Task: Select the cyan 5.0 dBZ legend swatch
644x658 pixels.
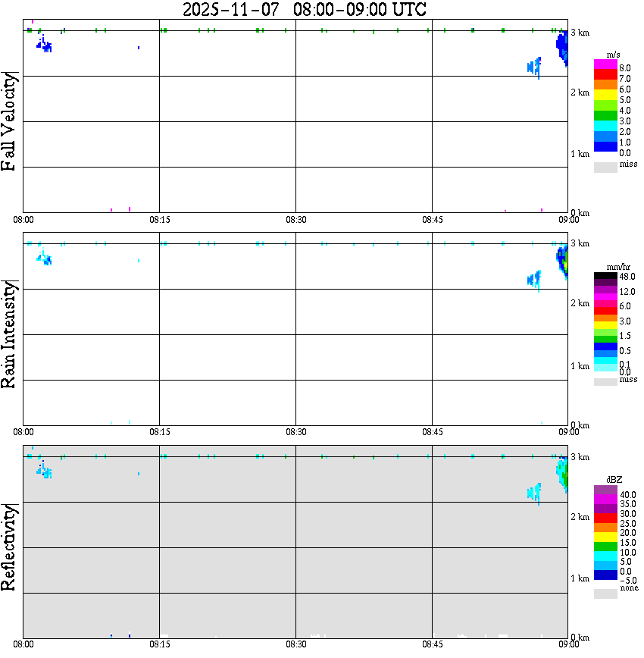Action: [605, 556]
